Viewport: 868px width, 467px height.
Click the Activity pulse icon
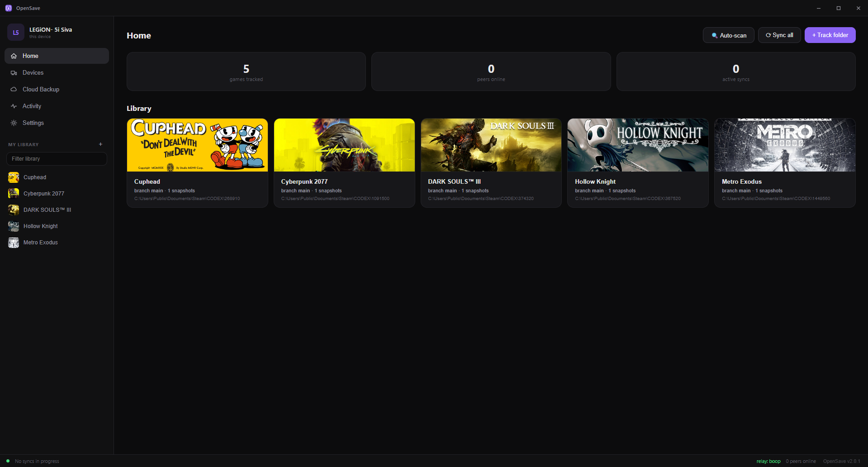[x=14, y=106]
